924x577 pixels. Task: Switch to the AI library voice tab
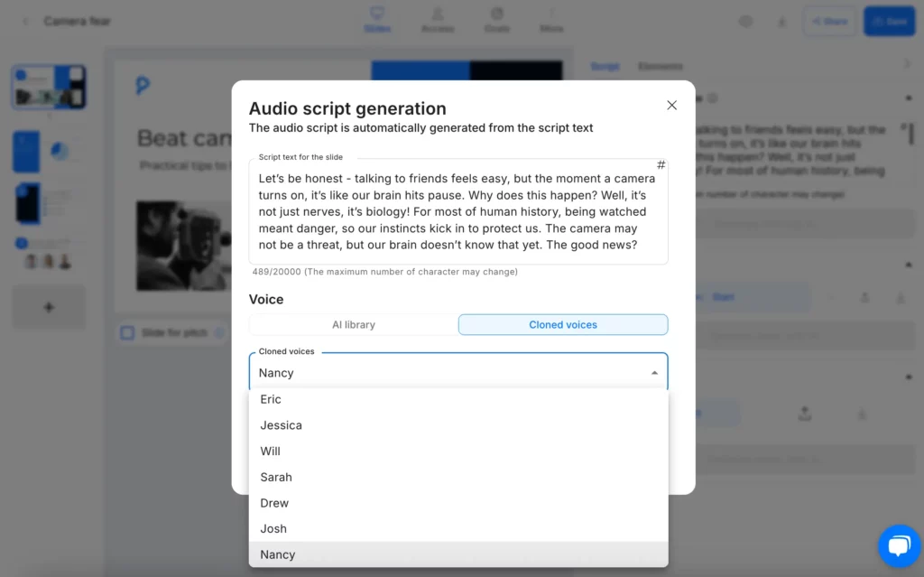[353, 325]
